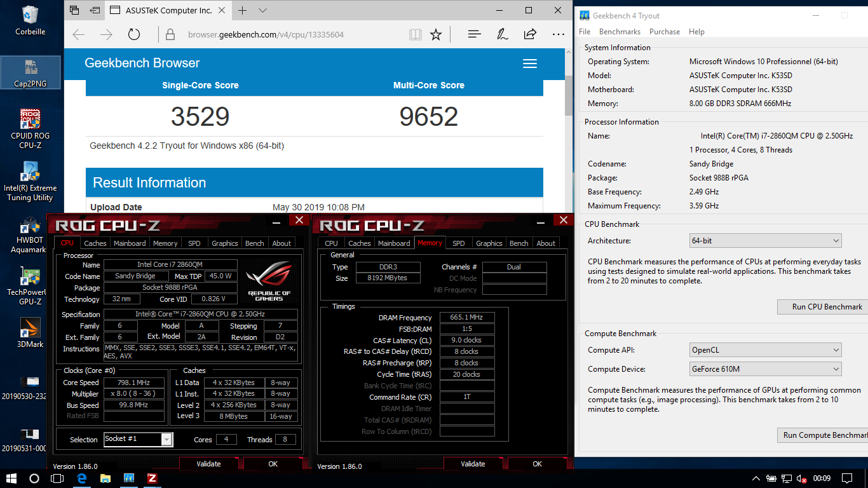Image resolution: width=868 pixels, height=488 pixels.
Task: Click Edge's Forward arrow
Action: point(106,34)
